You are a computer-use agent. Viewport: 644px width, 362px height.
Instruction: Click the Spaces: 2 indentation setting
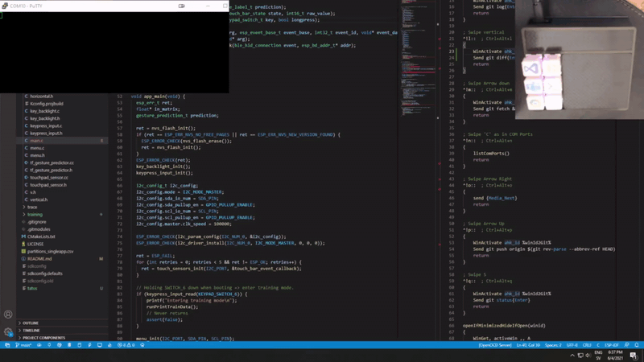[x=553, y=345]
